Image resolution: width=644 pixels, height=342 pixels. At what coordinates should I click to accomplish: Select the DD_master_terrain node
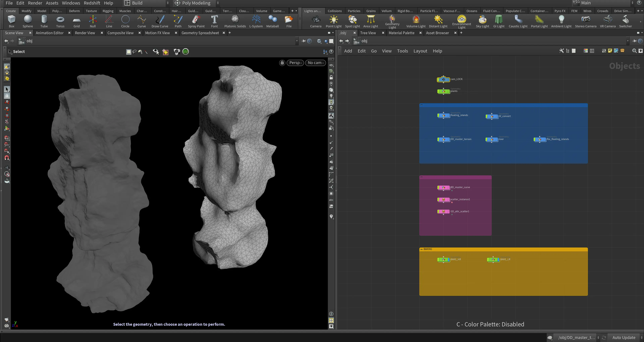click(443, 139)
